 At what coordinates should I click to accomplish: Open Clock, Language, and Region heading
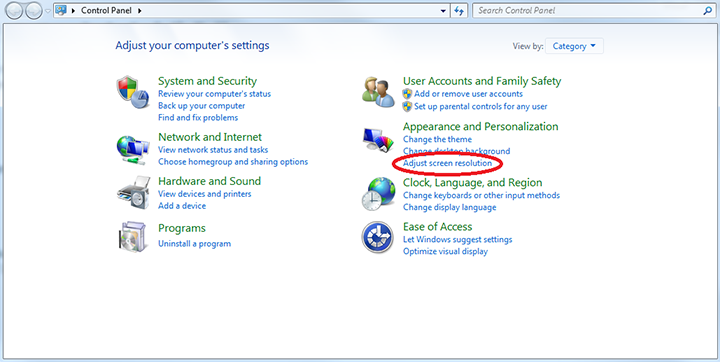pos(472,183)
